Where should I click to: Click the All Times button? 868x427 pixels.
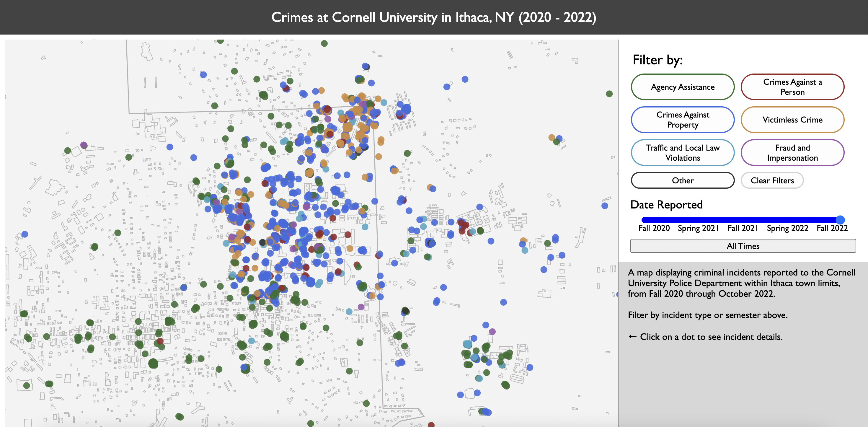pos(743,246)
